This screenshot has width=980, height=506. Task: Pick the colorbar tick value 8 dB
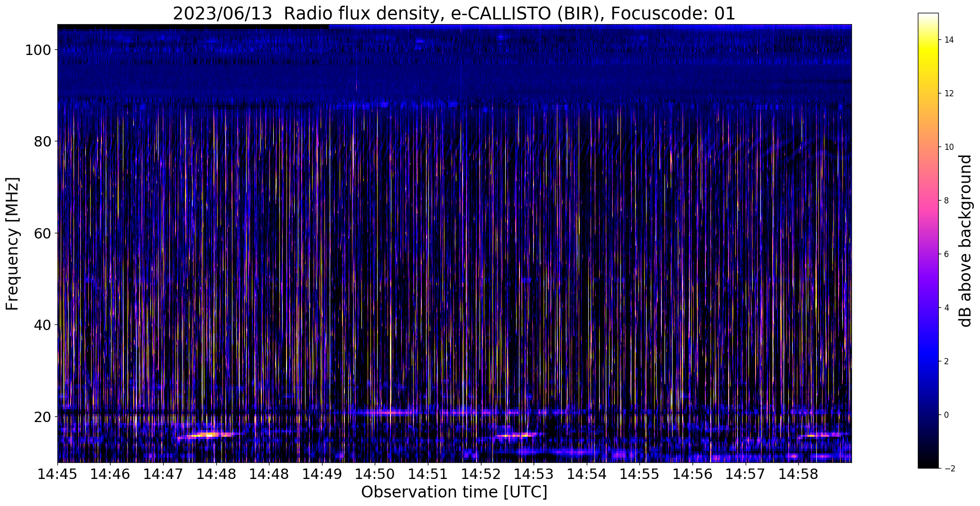tap(947, 201)
